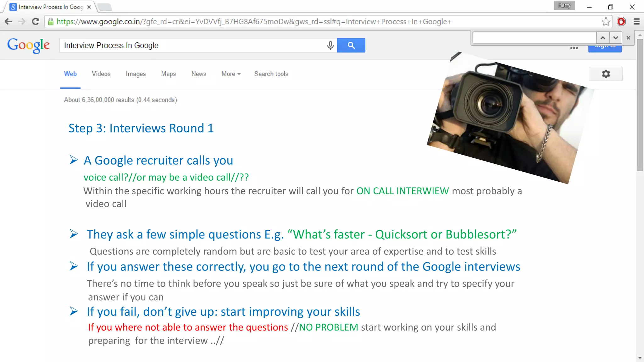
Task: Go to previous find result arrow
Action: pos(603,38)
